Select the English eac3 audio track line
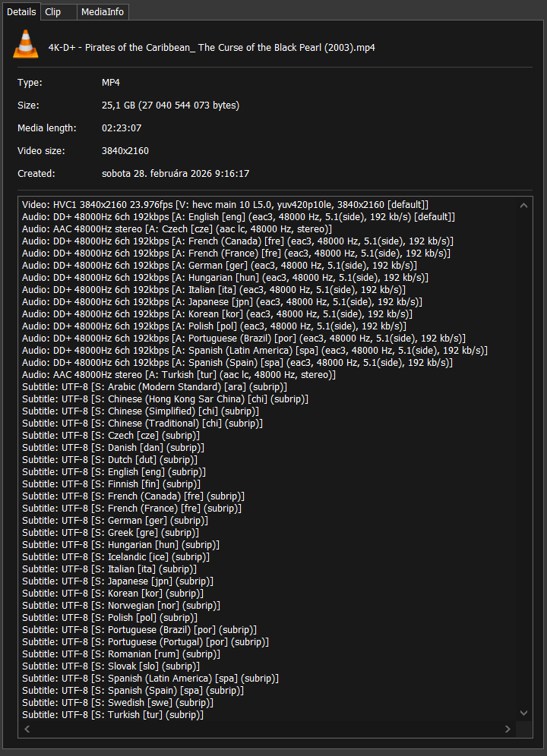 239,217
